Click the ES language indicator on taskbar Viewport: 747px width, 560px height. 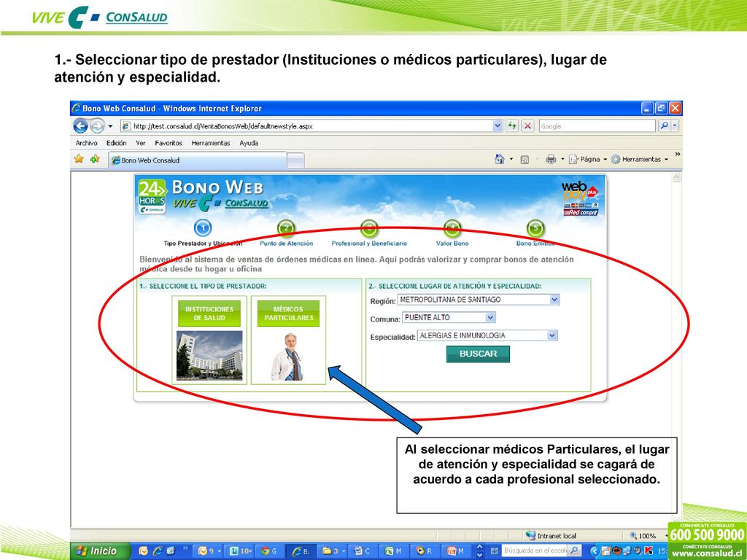pos(494,551)
